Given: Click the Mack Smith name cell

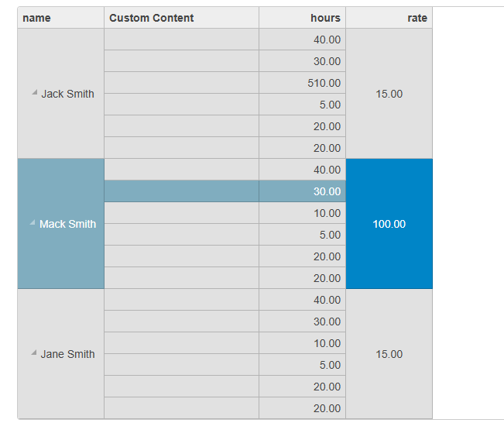Looking at the screenshot, I should tap(60, 224).
